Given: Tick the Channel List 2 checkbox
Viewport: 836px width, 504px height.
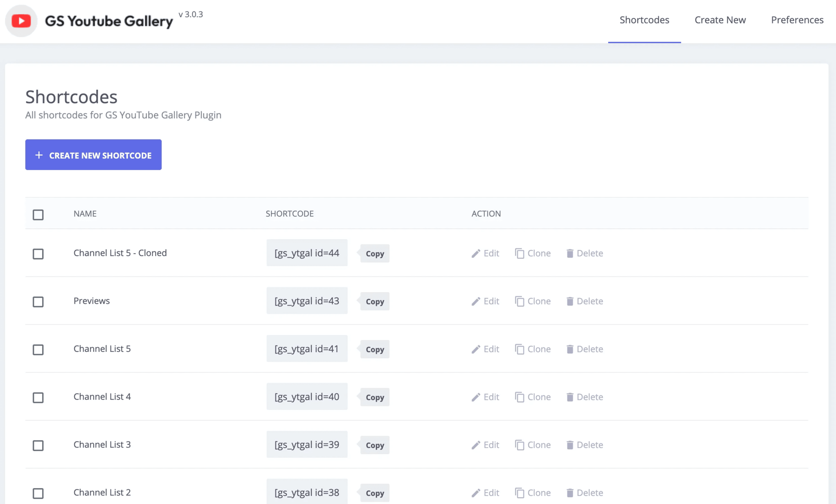Looking at the screenshot, I should click(38, 493).
